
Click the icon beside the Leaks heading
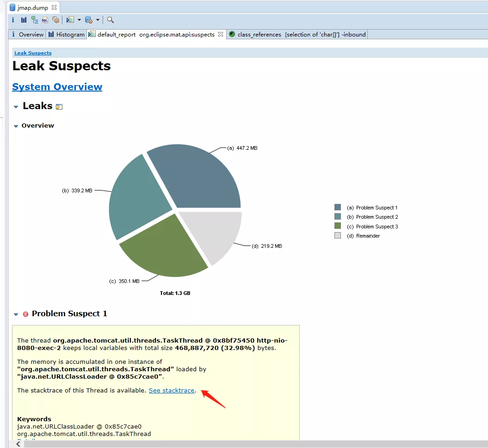(x=59, y=107)
